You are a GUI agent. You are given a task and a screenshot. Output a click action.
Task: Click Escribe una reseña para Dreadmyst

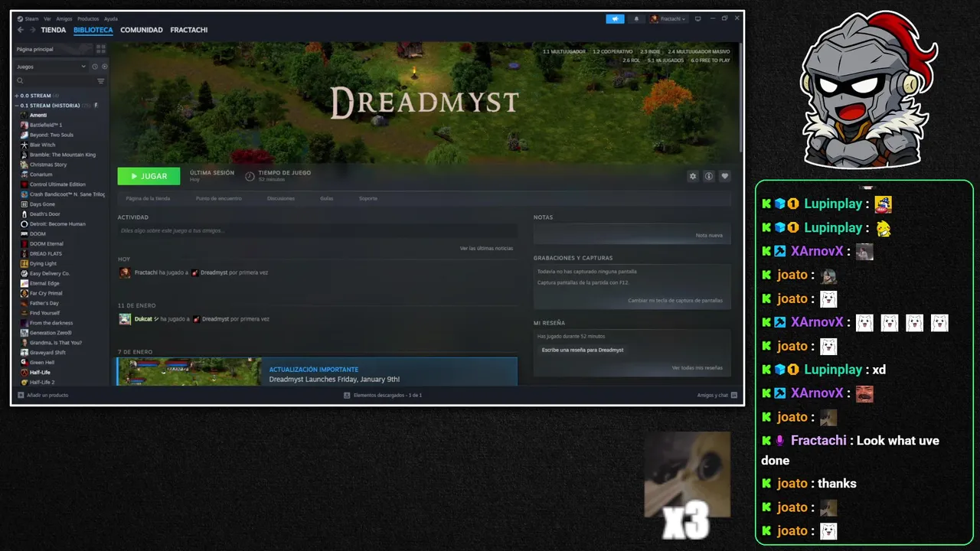point(583,350)
